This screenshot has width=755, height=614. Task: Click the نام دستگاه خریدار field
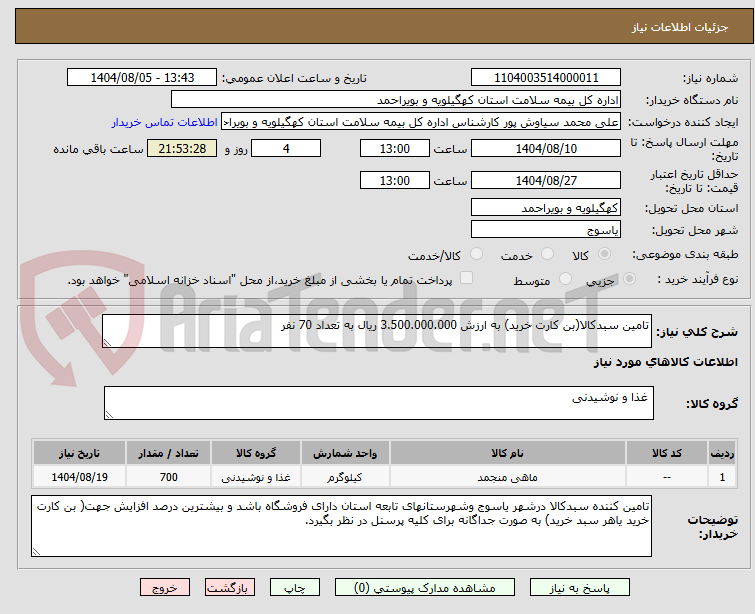coord(396,100)
